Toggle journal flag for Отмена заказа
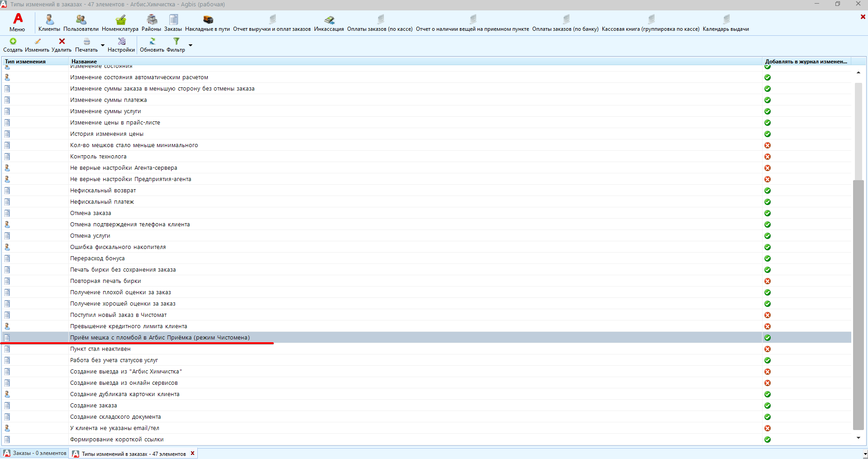868x459 pixels. click(768, 213)
